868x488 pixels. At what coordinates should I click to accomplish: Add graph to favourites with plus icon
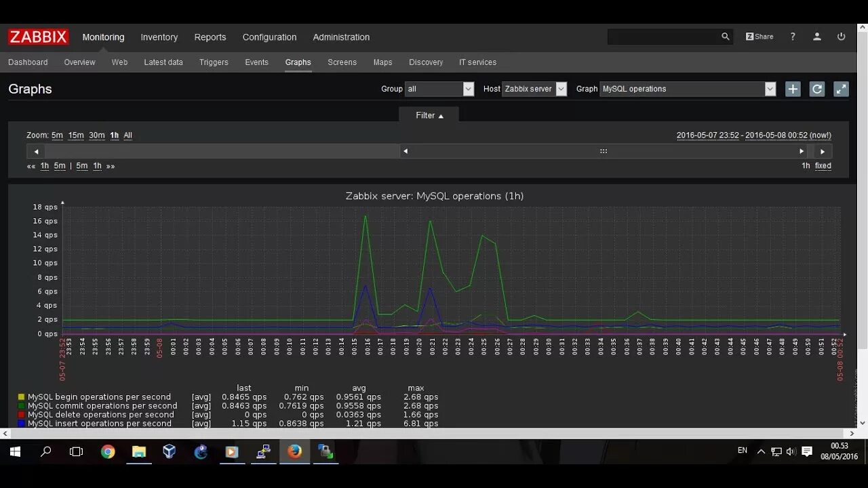[793, 89]
